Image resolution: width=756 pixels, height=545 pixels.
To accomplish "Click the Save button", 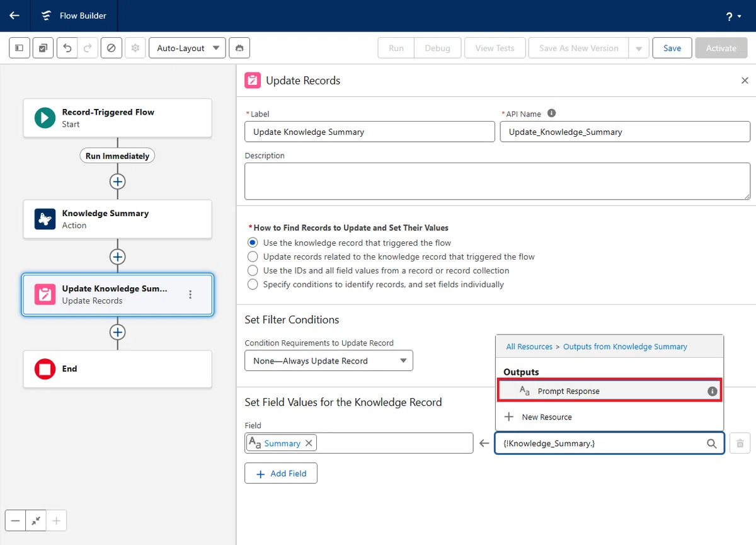I will point(672,48).
